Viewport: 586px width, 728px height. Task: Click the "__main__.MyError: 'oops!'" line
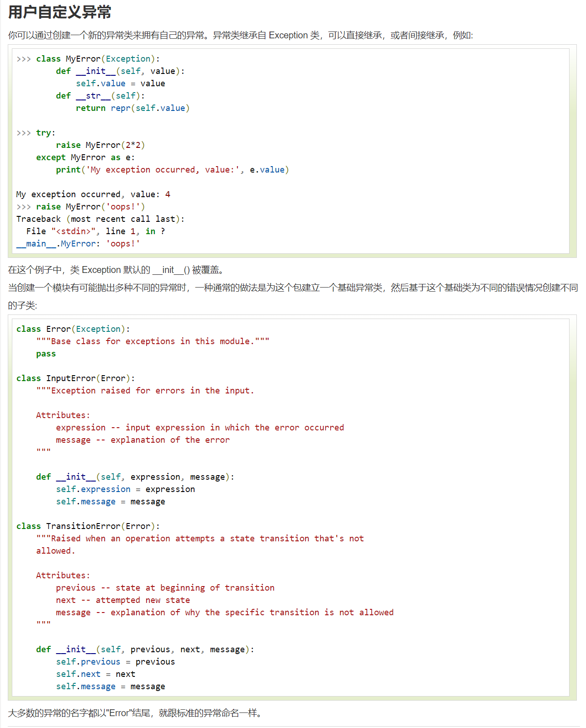click(78, 244)
